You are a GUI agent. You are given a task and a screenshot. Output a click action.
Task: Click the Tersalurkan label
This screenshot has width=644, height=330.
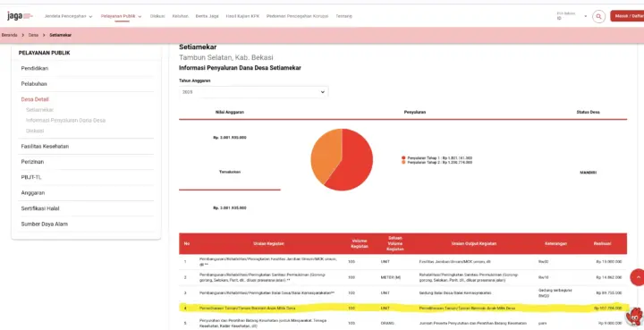tap(230, 172)
